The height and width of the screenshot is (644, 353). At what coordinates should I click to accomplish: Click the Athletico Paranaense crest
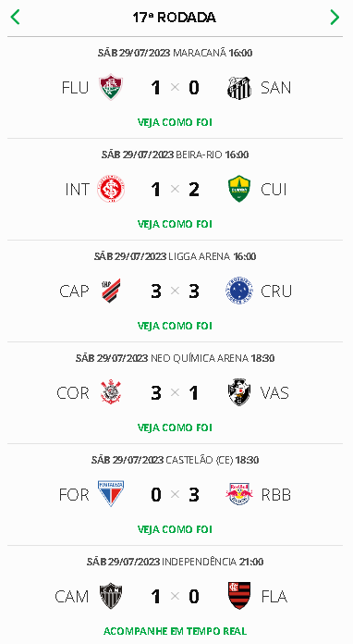111,291
